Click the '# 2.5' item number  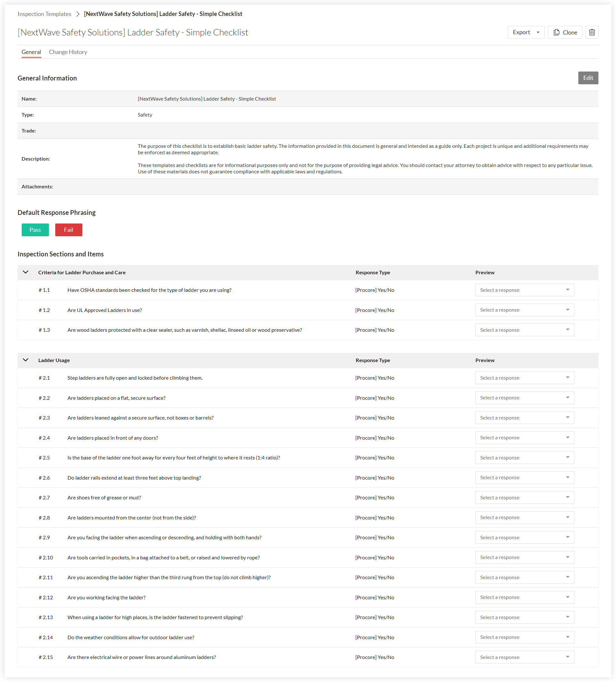44,457
